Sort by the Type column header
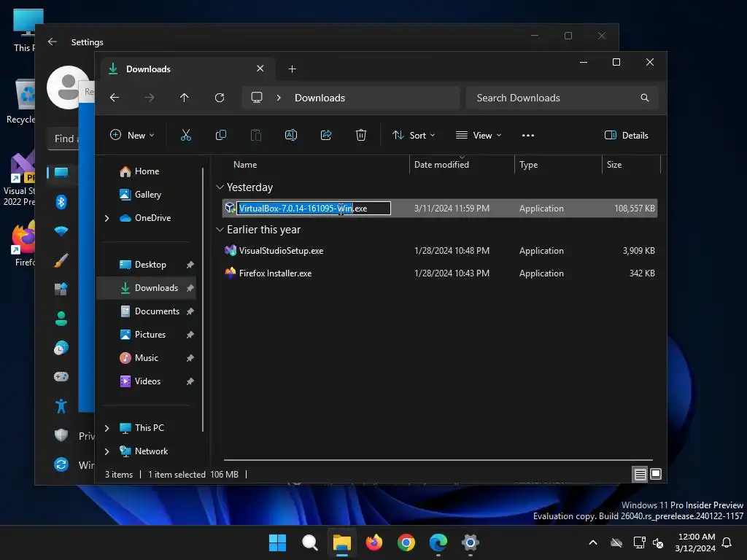Screen dimensions: 747x560 [x=528, y=165]
